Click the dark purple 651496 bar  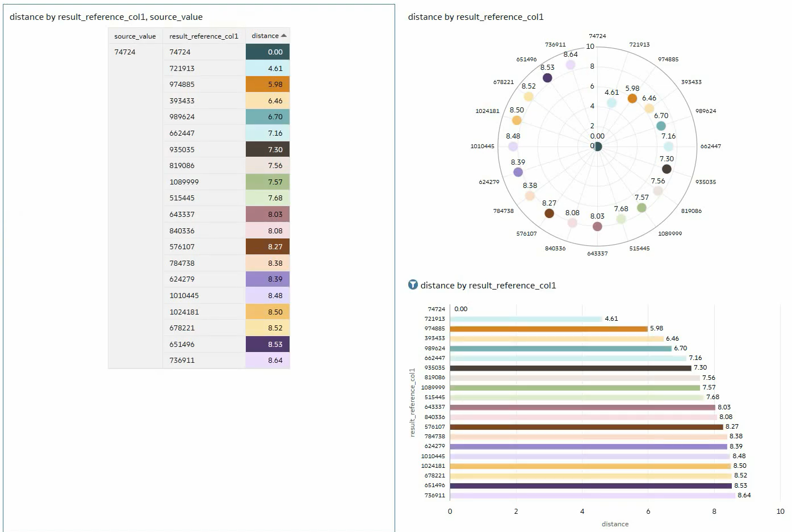tap(590, 485)
